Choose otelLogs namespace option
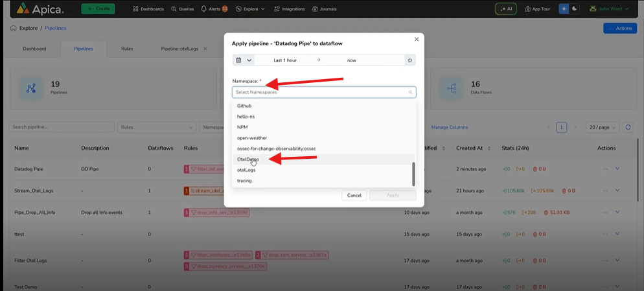This screenshot has width=644, height=291. 246,170
